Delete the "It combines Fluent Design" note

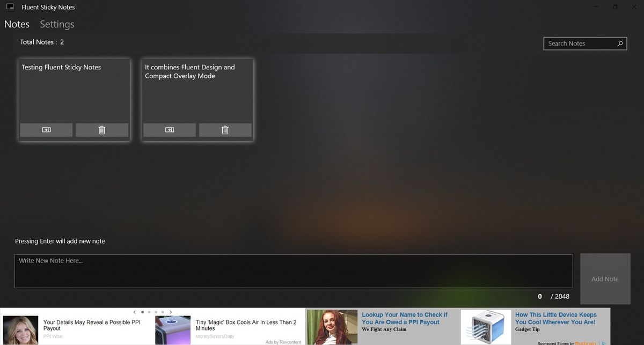click(x=225, y=130)
